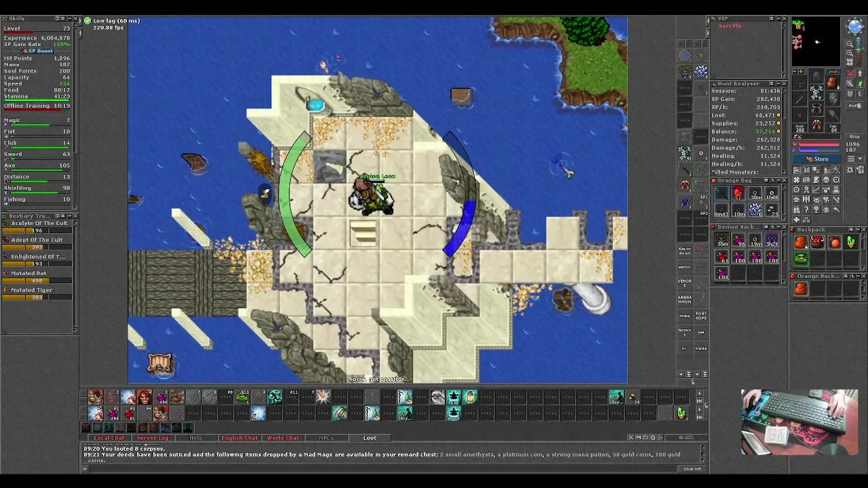The width and height of the screenshot is (868, 488).
Task: Select Sarciffe in the VIP list
Action: [x=730, y=26]
